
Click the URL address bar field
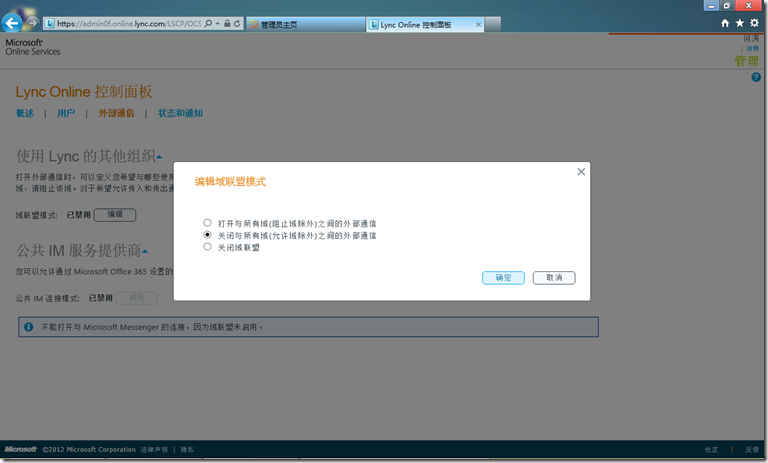coord(129,24)
